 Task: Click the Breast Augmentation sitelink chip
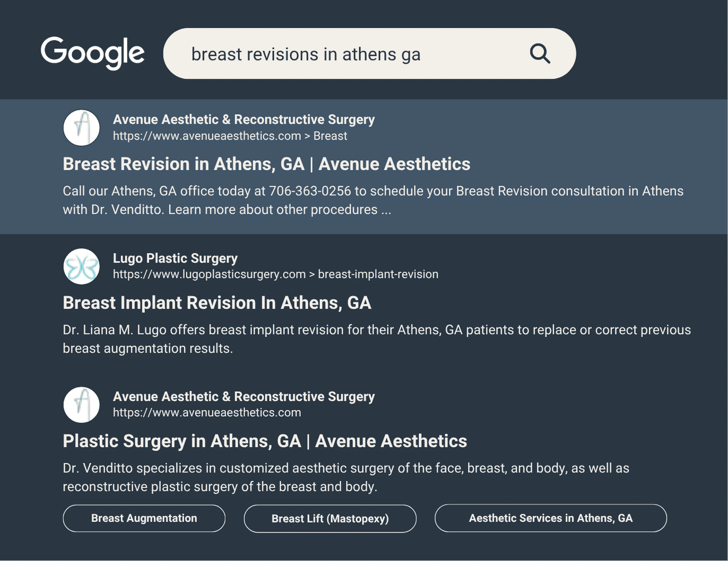pos(143,518)
